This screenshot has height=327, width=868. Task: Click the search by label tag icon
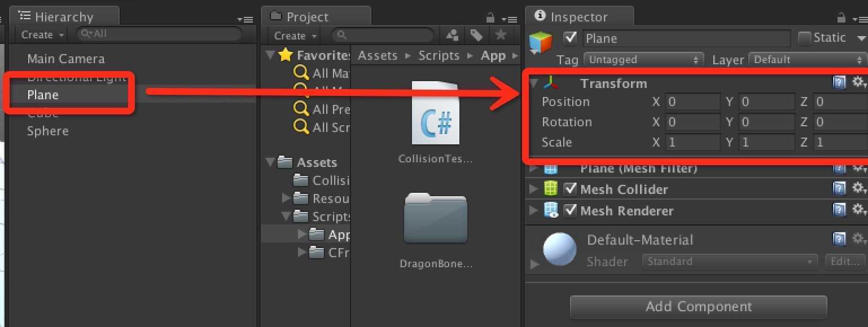(477, 36)
